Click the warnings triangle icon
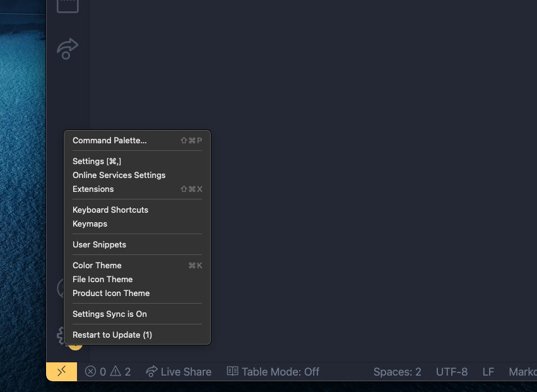Screen dimensions: 537x392 point(115,371)
